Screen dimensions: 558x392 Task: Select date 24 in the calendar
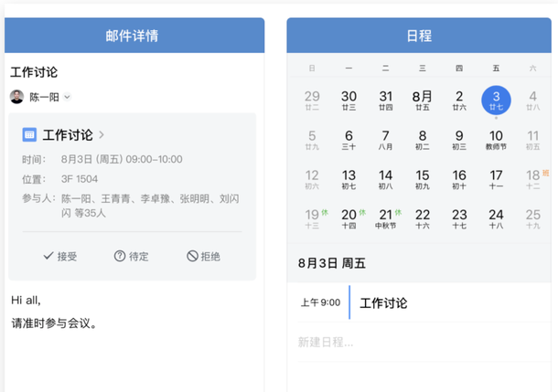496,219
